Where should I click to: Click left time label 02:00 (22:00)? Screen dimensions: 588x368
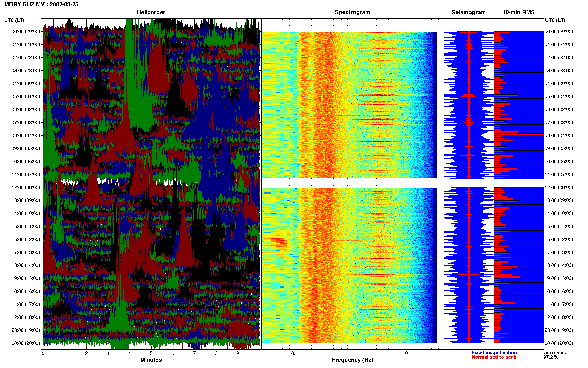tap(26, 57)
